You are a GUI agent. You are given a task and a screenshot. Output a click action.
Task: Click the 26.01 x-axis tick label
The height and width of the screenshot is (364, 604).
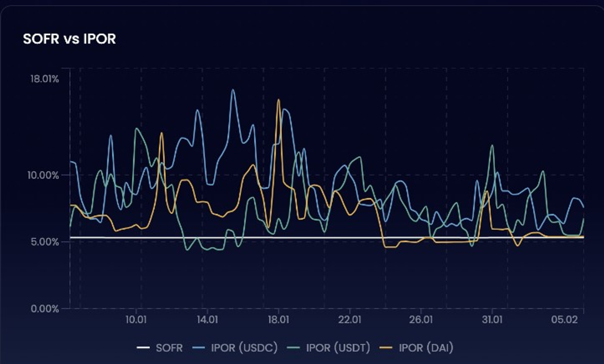421,320
